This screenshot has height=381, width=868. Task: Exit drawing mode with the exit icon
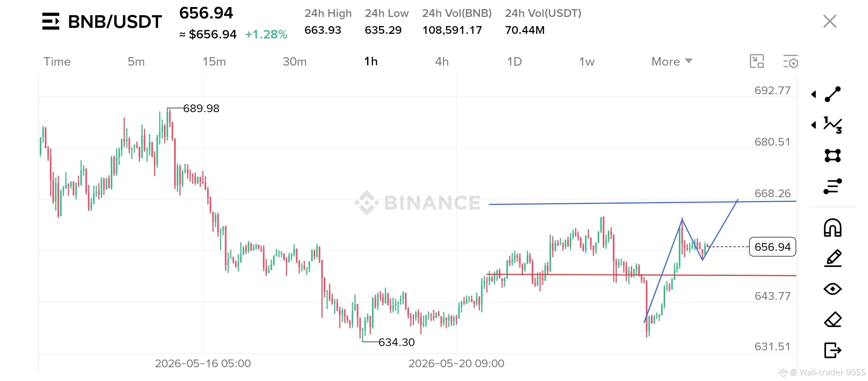pyautogui.click(x=833, y=350)
